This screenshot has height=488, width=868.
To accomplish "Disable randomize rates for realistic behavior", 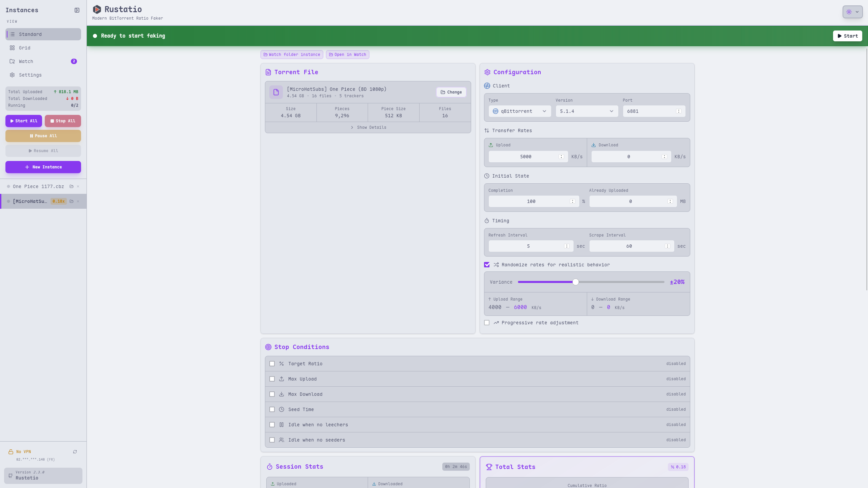I will (x=486, y=265).
